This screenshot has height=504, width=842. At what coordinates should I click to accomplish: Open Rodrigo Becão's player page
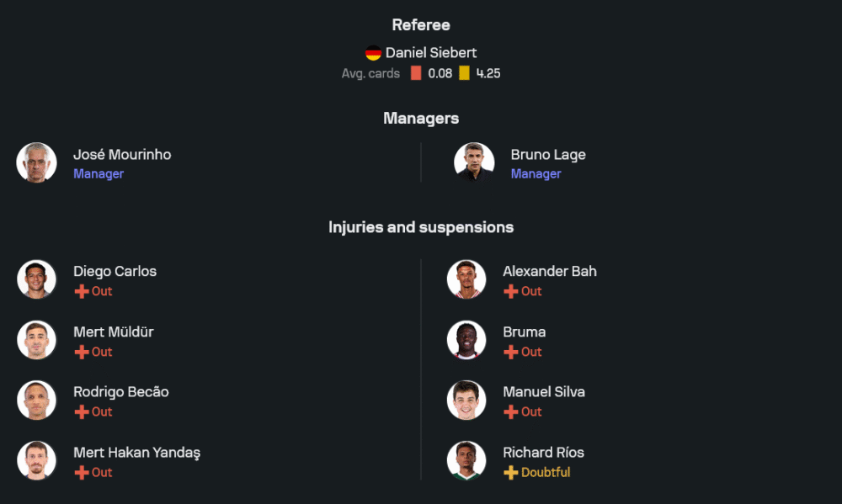(x=121, y=392)
